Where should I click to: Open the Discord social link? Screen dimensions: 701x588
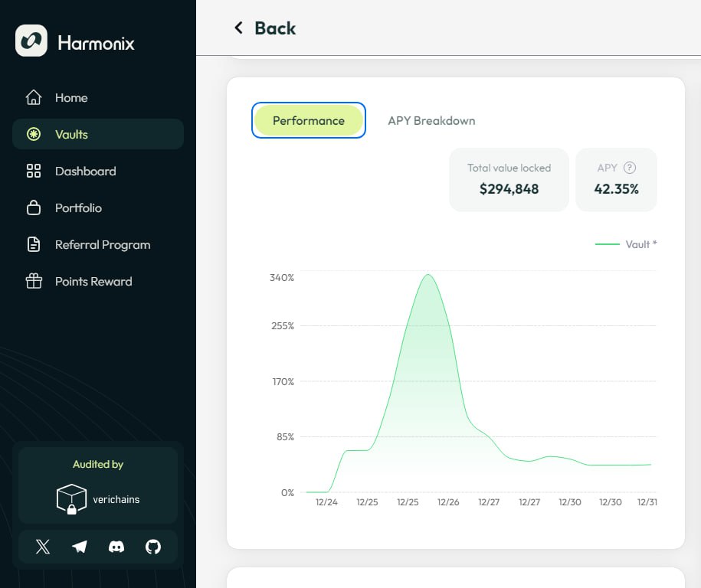(x=116, y=547)
